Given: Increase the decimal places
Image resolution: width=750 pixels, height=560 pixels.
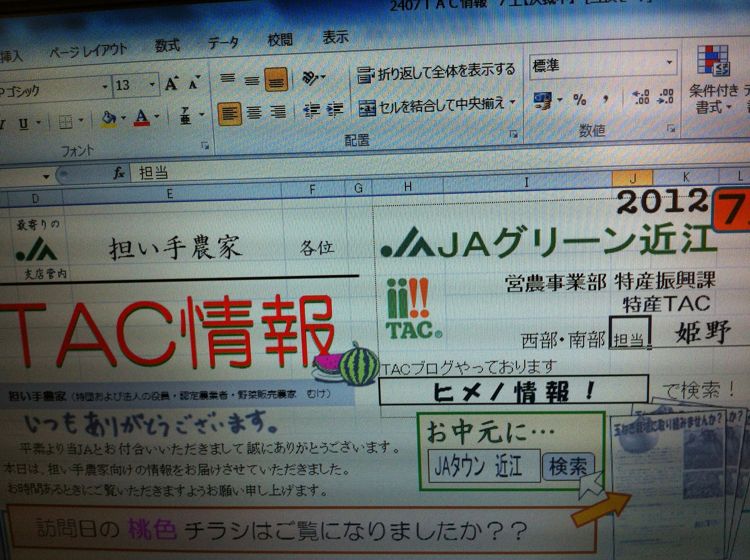Looking at the screenshot, I should coord(641,97).
